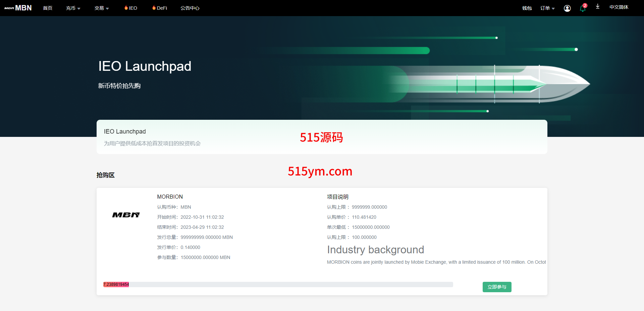The height and width of the screenshot is (311, 644).
Task: Open the 公告中心 announcement center
Action: pyautogui.click(x=190, y=8)
